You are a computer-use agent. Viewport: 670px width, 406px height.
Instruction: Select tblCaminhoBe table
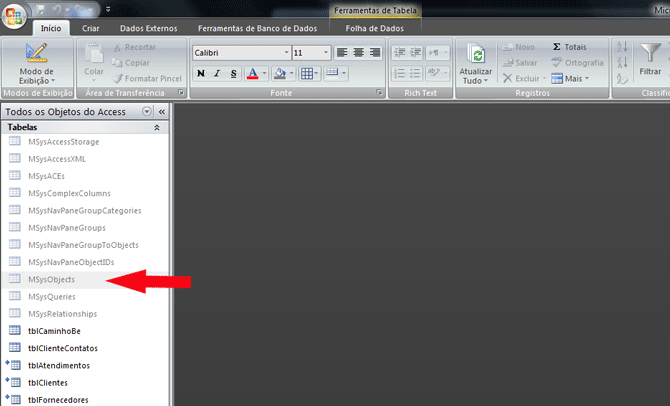coord(85,331)
